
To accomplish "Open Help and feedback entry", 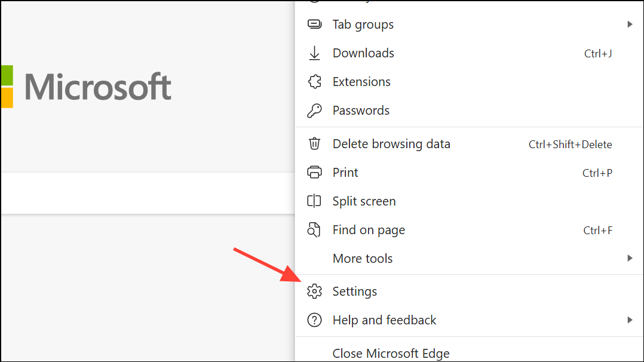I will point(470,320).
